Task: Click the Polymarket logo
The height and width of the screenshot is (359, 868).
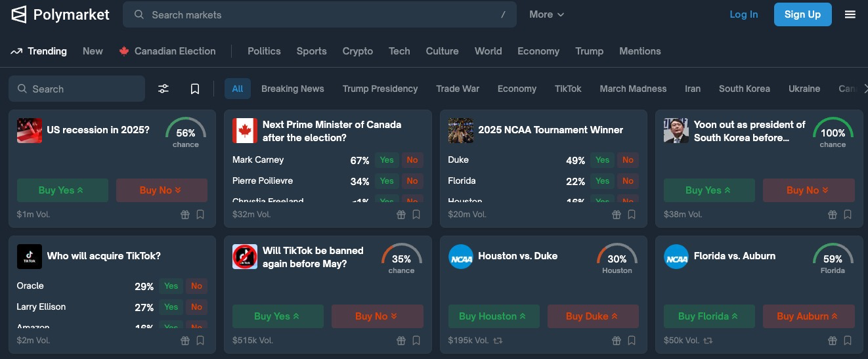Action: (60, 14)
